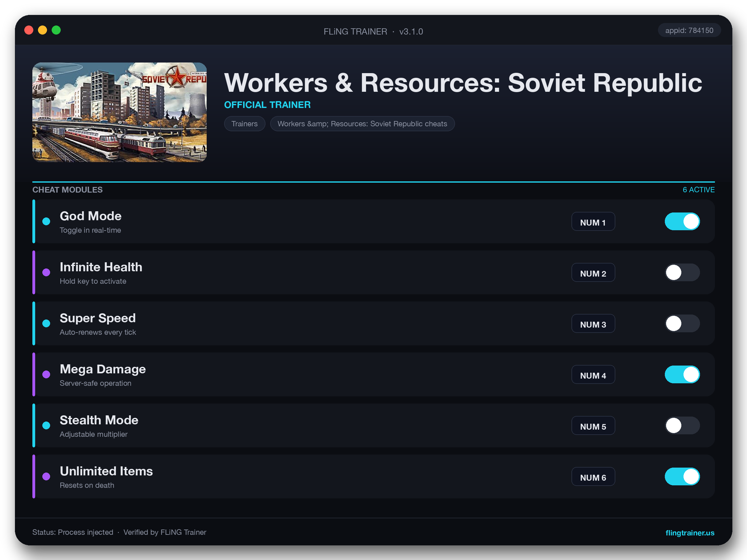Click the "6 ACTIVE" counter

click(x=698, y=190)
